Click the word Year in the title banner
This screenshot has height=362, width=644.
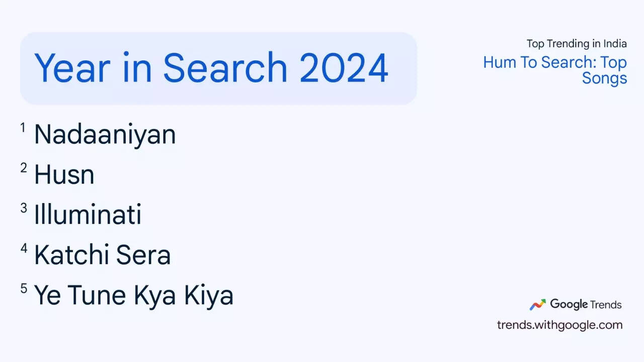(72, 68)
